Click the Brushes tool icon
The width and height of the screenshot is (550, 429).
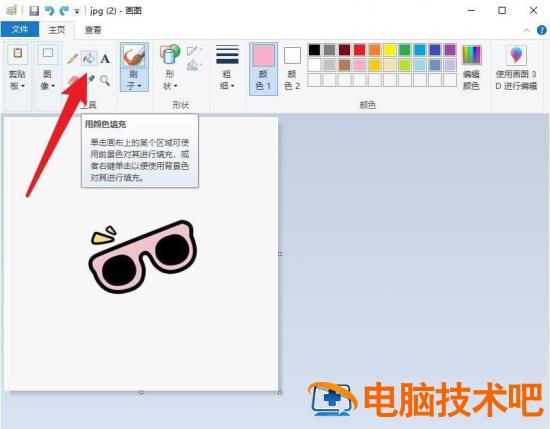click(x=134, y=56)
